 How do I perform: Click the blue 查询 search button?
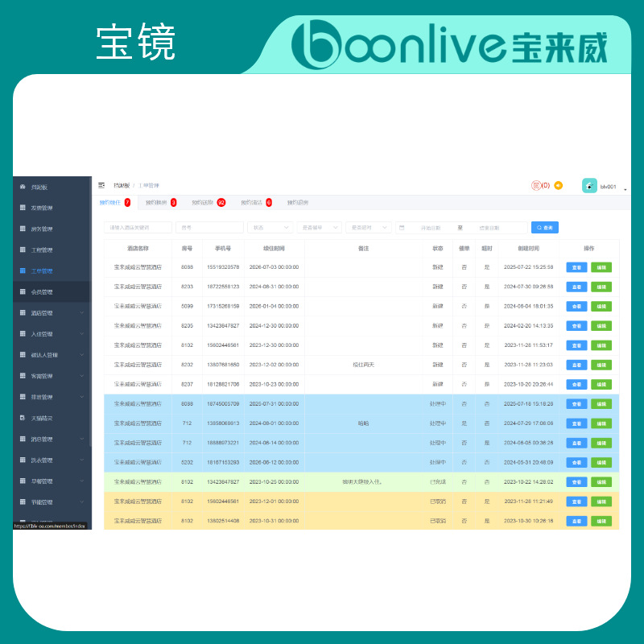click(x=544, y=228)
